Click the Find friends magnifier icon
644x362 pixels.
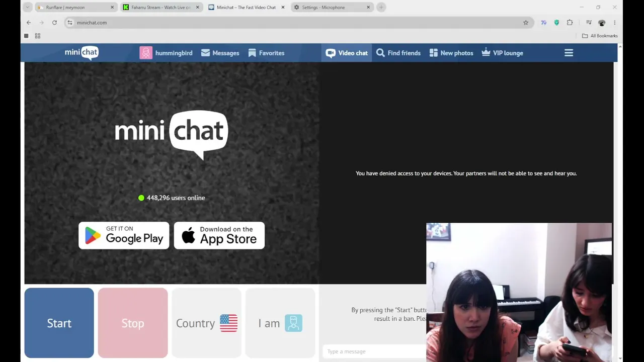380,53
